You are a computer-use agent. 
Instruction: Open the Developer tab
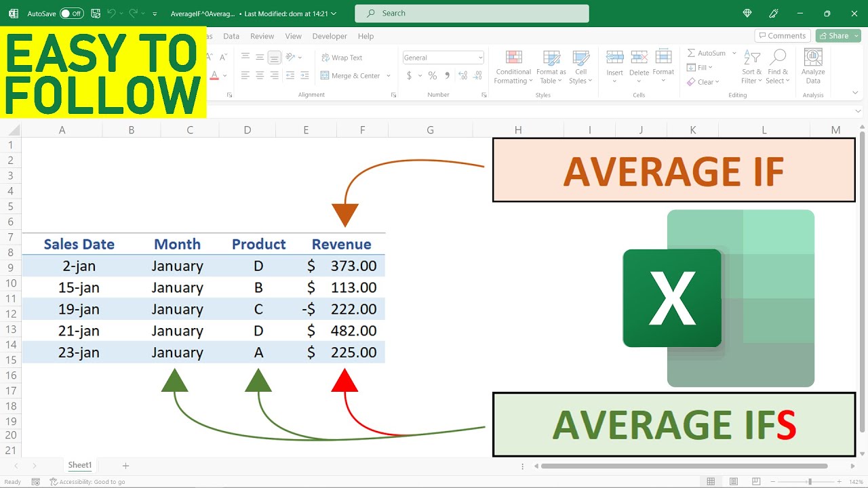[330, 36]
